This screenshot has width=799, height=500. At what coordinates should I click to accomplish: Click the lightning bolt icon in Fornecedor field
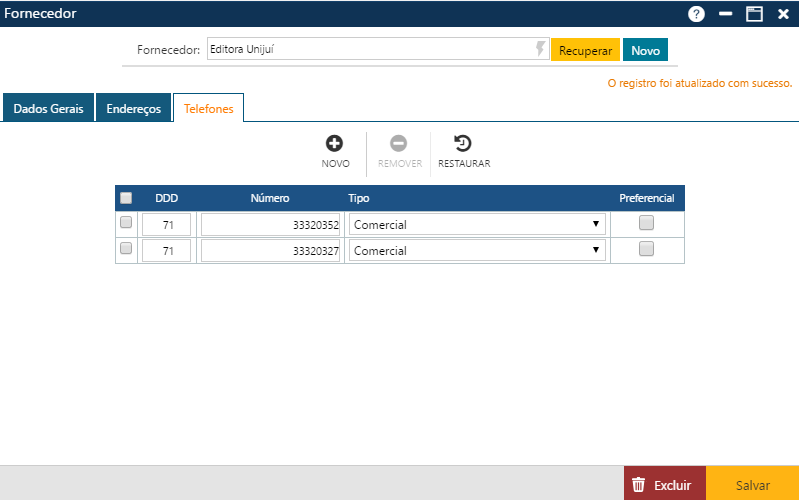(541, 49)
